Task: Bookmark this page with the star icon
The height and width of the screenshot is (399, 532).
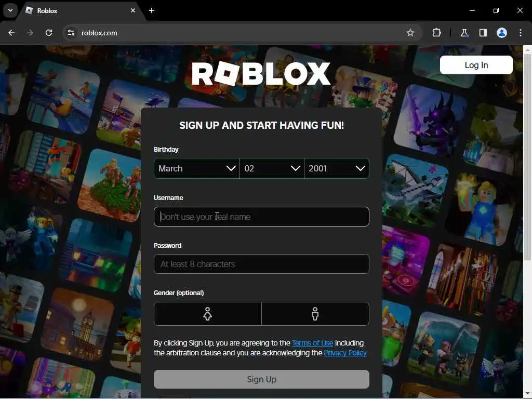Action: coord(410,33)
